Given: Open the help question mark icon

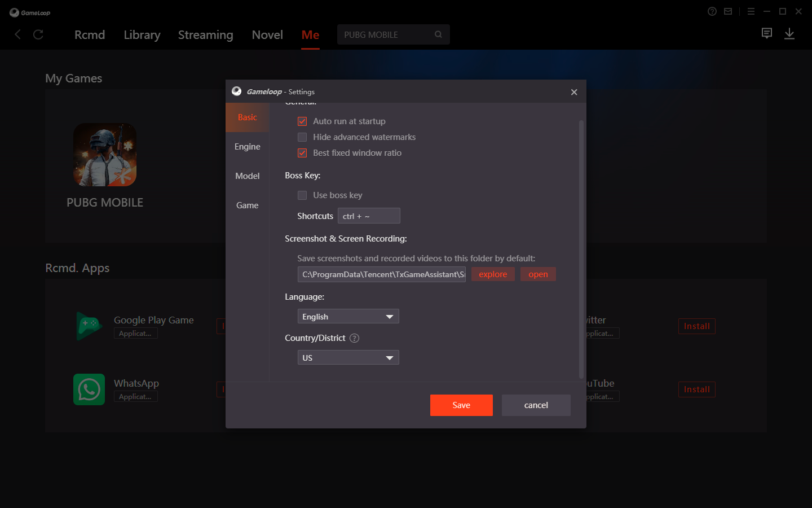Looking at the screenshot, I should 712,11.
